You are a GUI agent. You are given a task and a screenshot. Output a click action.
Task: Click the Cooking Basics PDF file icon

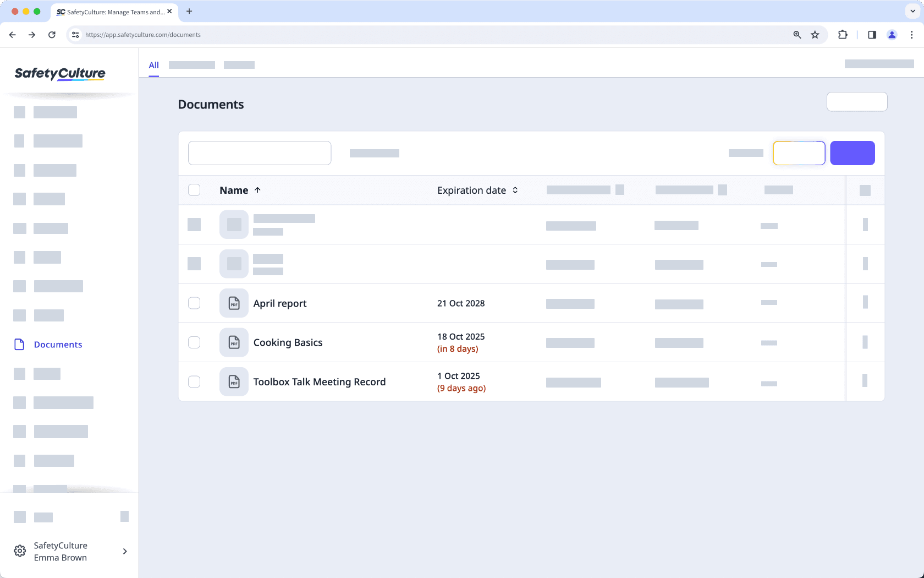pyautogui.click(x=234, y=342)
